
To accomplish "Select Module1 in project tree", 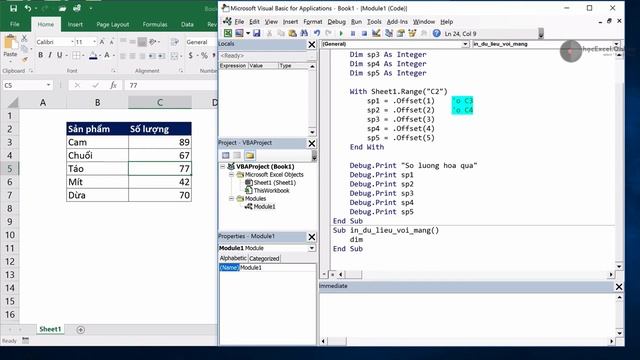I will [264, 207].
